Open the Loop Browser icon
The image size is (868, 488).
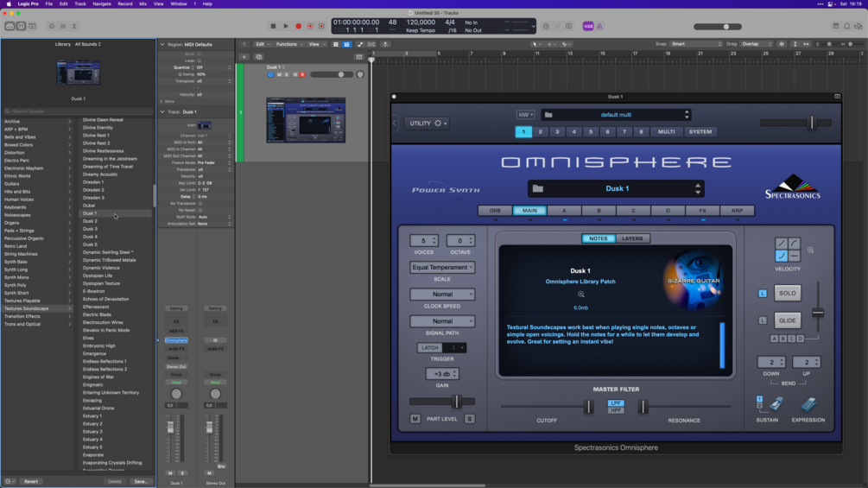tap(858, 26)
